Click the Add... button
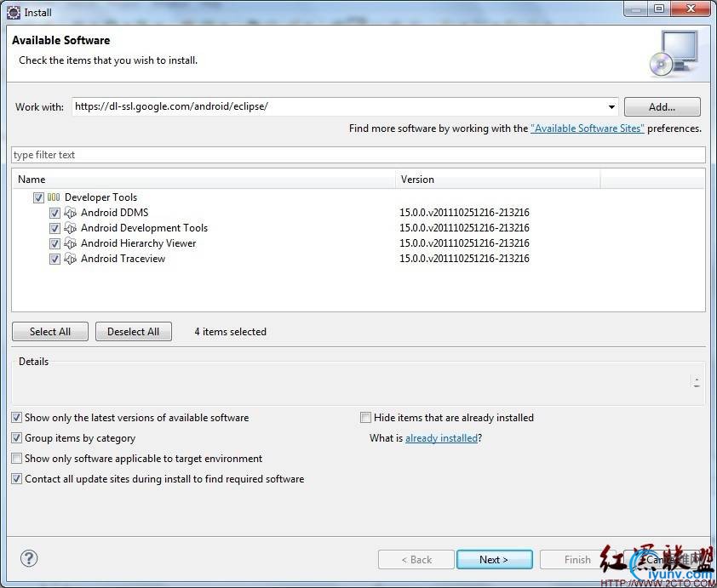 (662, 107)
